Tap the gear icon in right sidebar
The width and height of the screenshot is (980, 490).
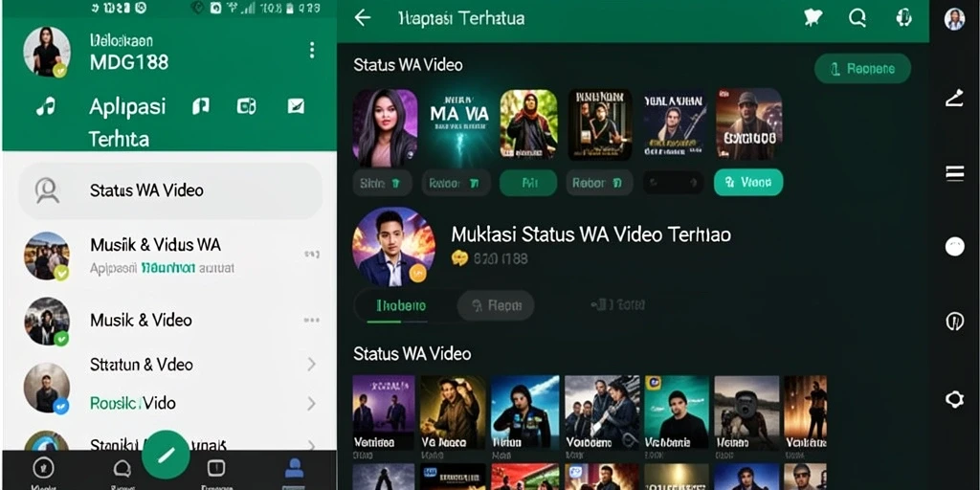[954, 399]
